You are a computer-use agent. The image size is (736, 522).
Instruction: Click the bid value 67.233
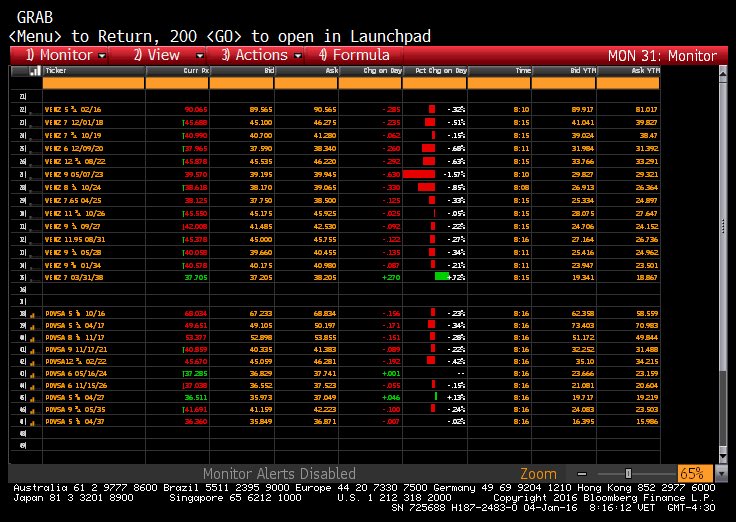261,314
